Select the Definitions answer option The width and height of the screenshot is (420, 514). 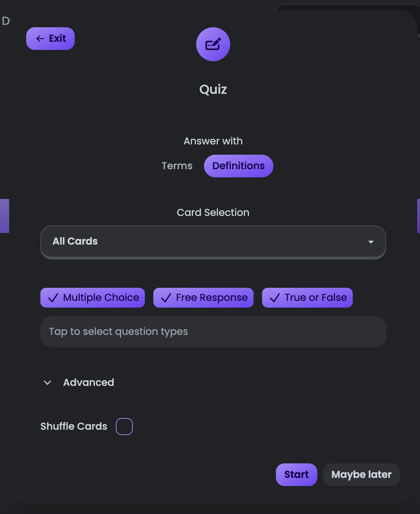pos(238,166)
